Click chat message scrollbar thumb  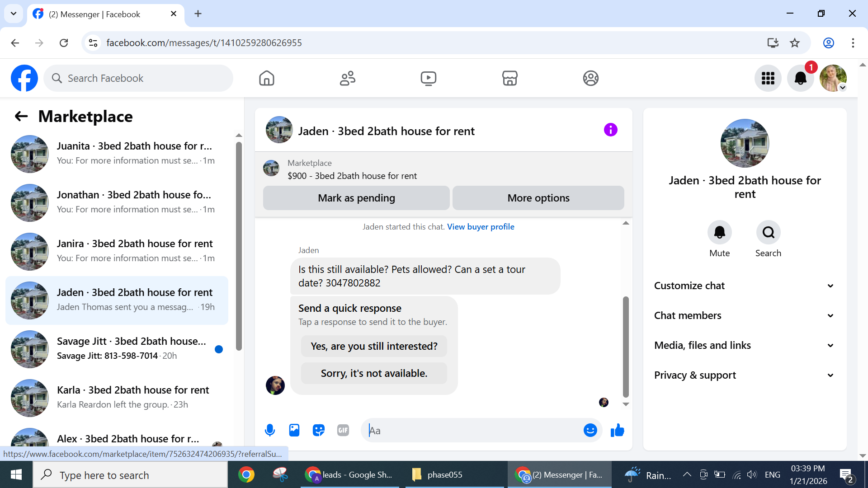(x=626, y=346)
